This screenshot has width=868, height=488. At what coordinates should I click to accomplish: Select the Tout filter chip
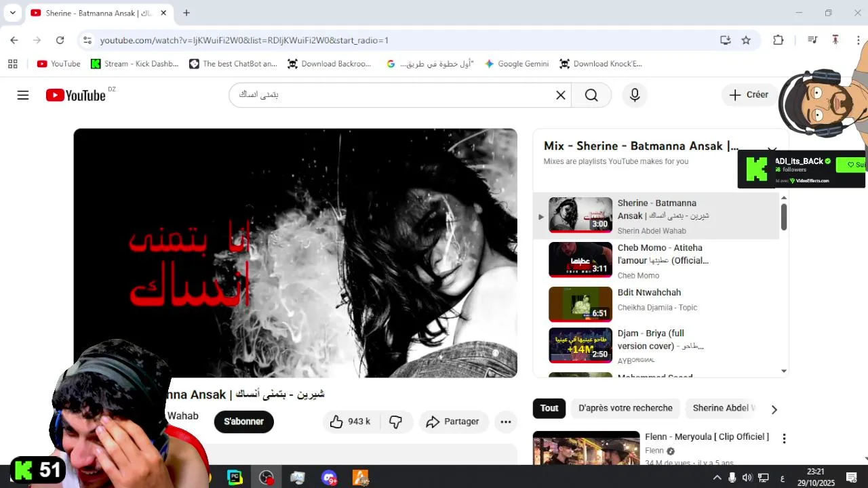click(x=549, y=408)
